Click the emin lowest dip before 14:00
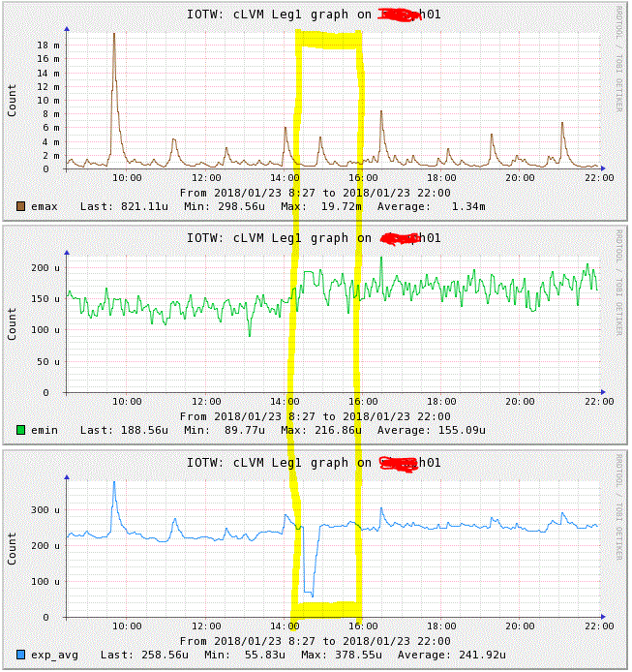 point(250,334)
